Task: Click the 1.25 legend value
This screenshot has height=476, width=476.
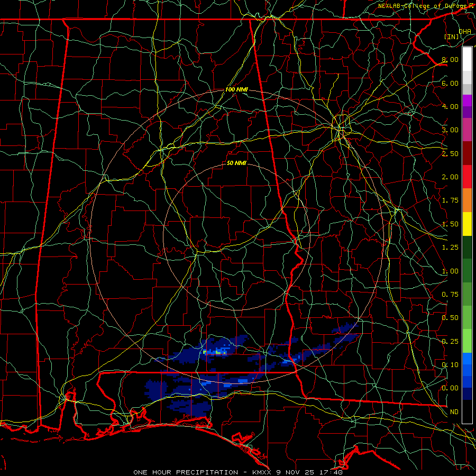Action: point(450,248)
